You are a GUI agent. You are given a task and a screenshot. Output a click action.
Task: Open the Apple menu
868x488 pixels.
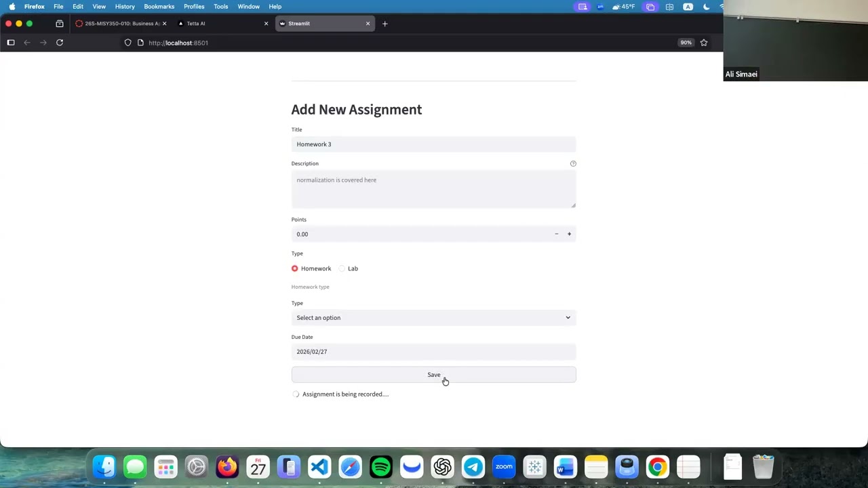[12, 7]
